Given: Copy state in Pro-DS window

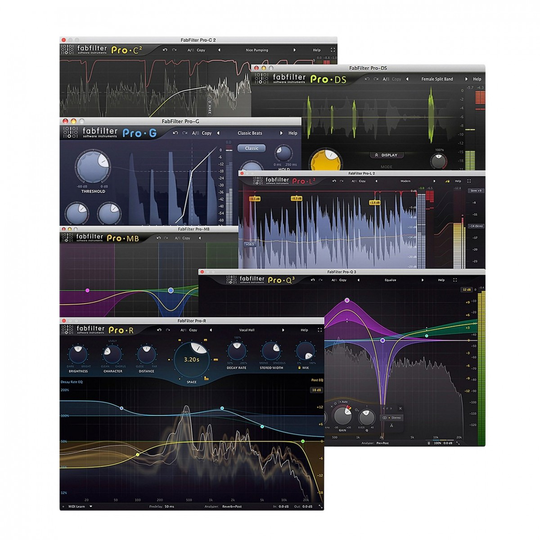Looking at the screenshot, I should 396,79.
